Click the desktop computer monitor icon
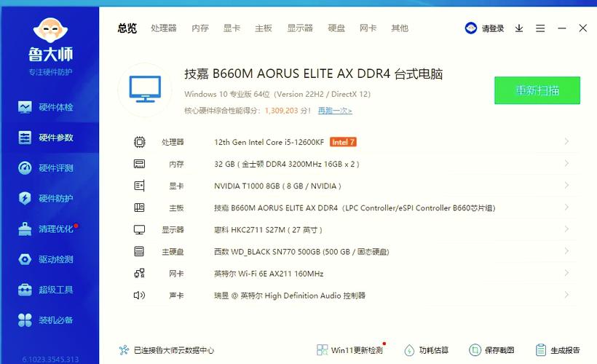 (x=145, y=90)
